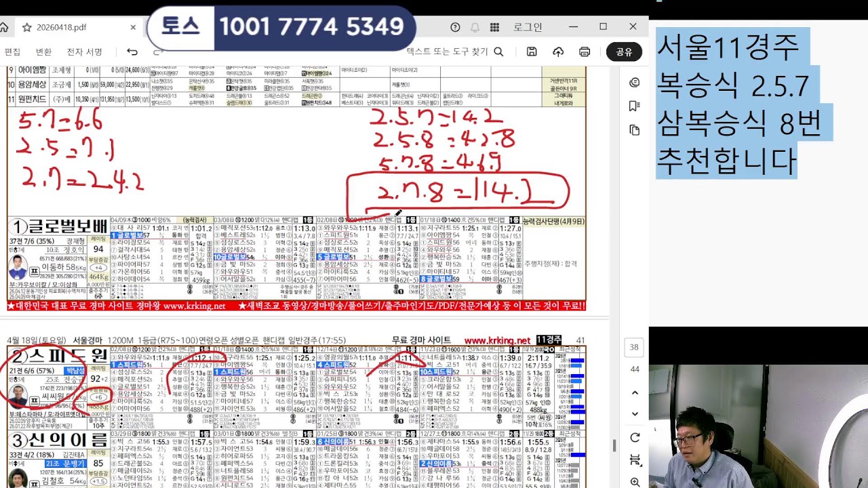Open the help question-mark icon

coord(455,27)
